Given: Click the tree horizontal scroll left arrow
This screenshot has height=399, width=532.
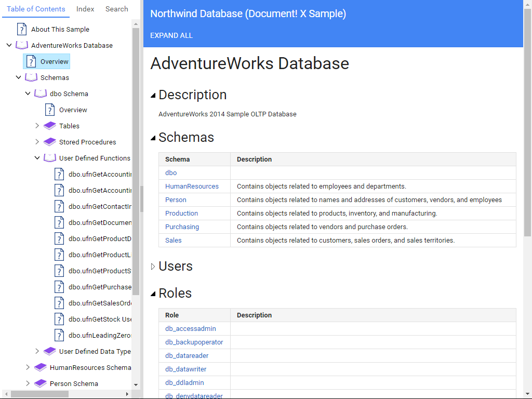Looking at the screenshot, I should pos(6,394).
